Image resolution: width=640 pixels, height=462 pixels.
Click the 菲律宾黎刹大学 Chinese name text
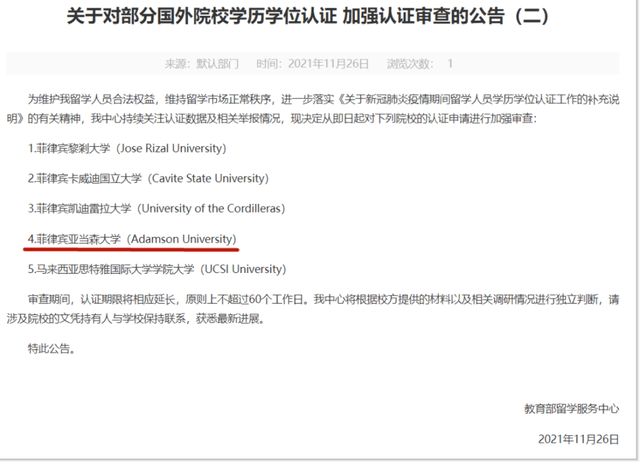point(73,148)
